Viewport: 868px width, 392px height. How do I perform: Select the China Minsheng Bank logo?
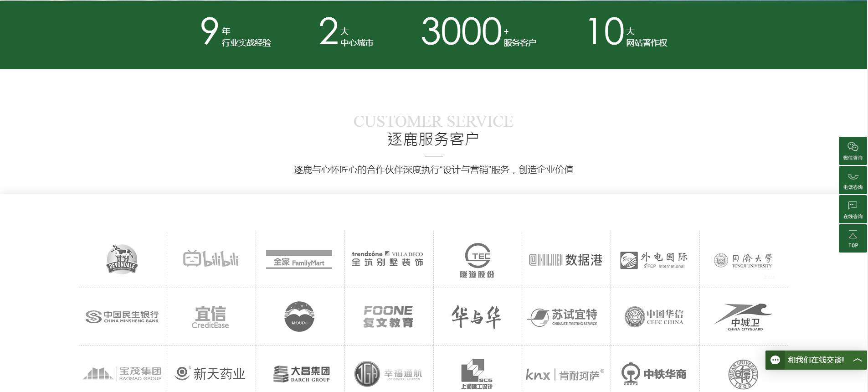click(x=122, y=316)
